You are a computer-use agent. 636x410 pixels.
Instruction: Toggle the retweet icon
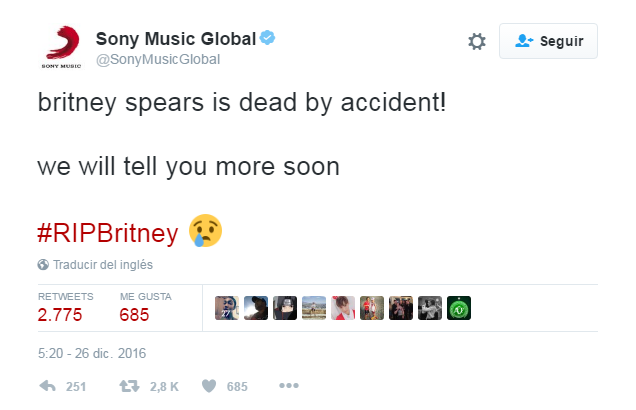point(127,386)
